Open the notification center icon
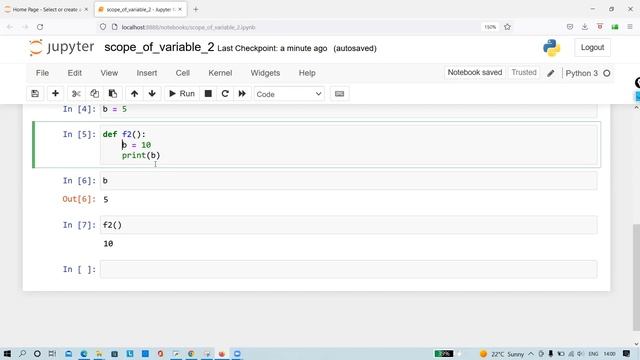Viewport: 640px width, 360px height. click(x=627, y=354)
